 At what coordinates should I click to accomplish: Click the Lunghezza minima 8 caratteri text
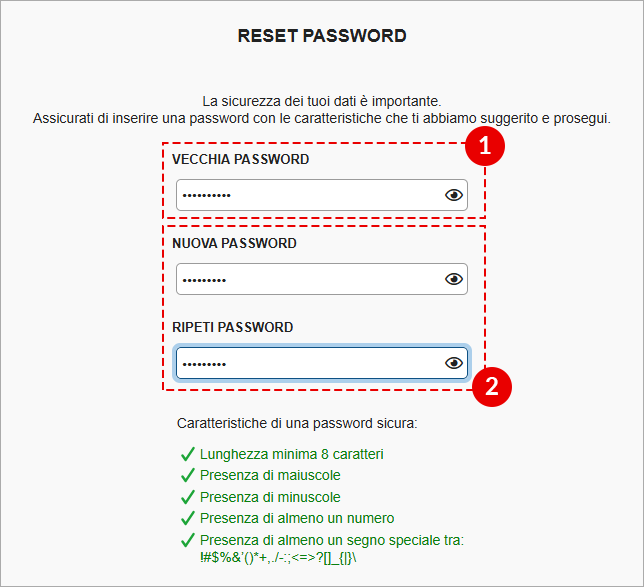click(292, 454)
